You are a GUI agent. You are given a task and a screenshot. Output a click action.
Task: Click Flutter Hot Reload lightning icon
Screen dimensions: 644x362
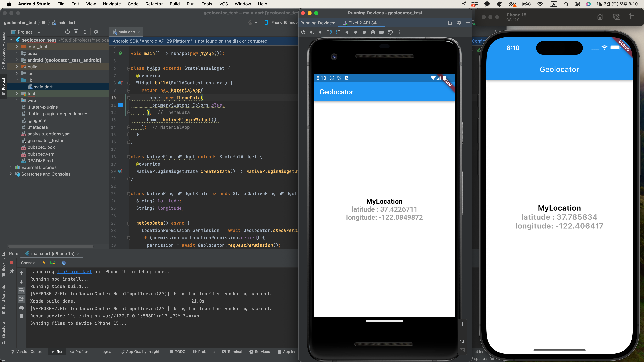point(44,263)
